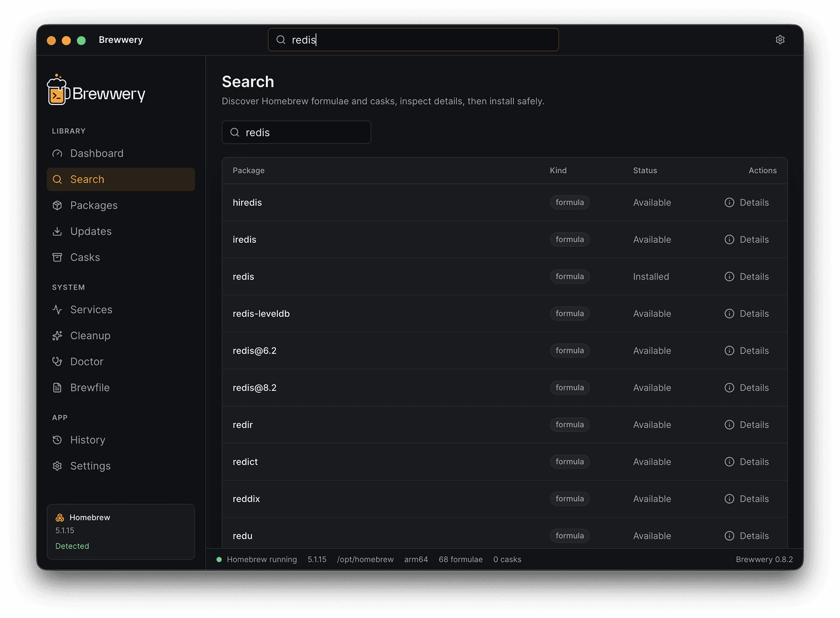Go to Brewfile in sidebar
This screenshot has height=618, width=840.
tap(121, 388)
